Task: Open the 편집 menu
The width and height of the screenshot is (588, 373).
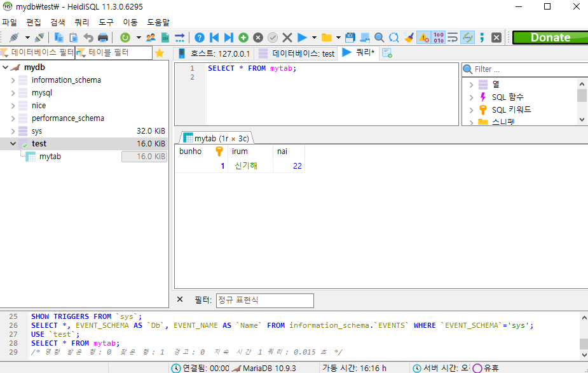Action: (x=34, y=22)
